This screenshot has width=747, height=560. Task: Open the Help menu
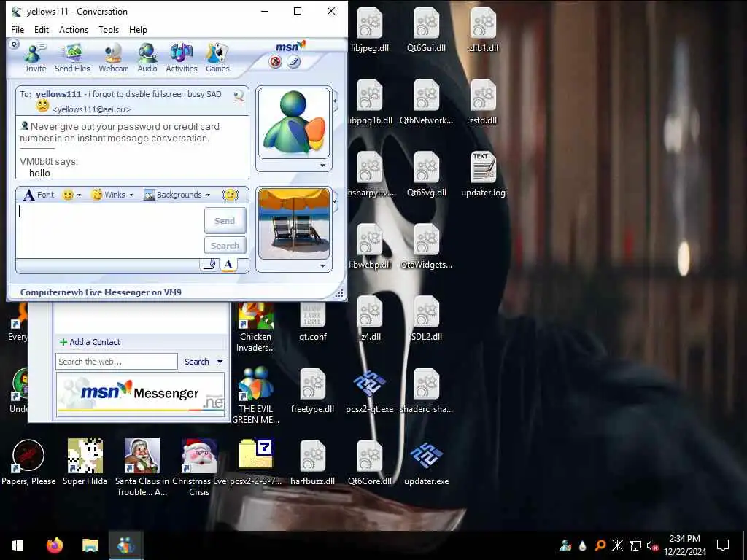click(138, 29)
